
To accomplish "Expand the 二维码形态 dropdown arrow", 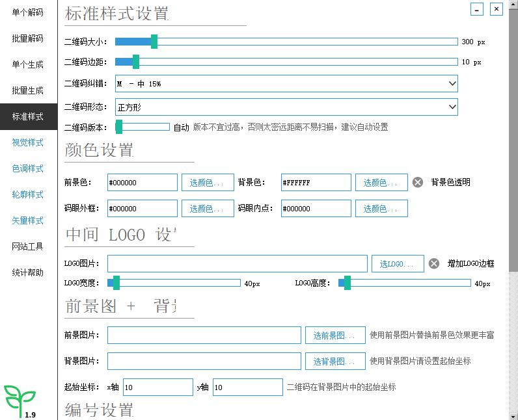I will click(x=452, y=107).
